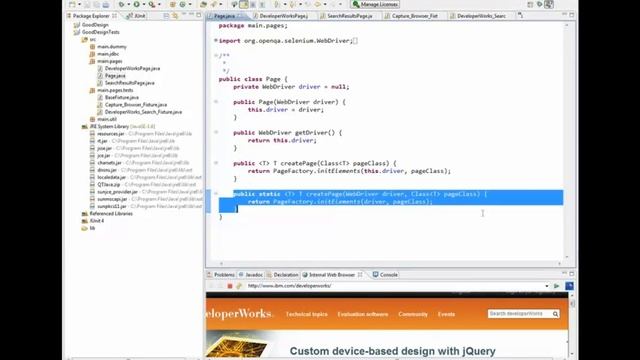Click the green Go arrow beside URL

click(556, 286)
